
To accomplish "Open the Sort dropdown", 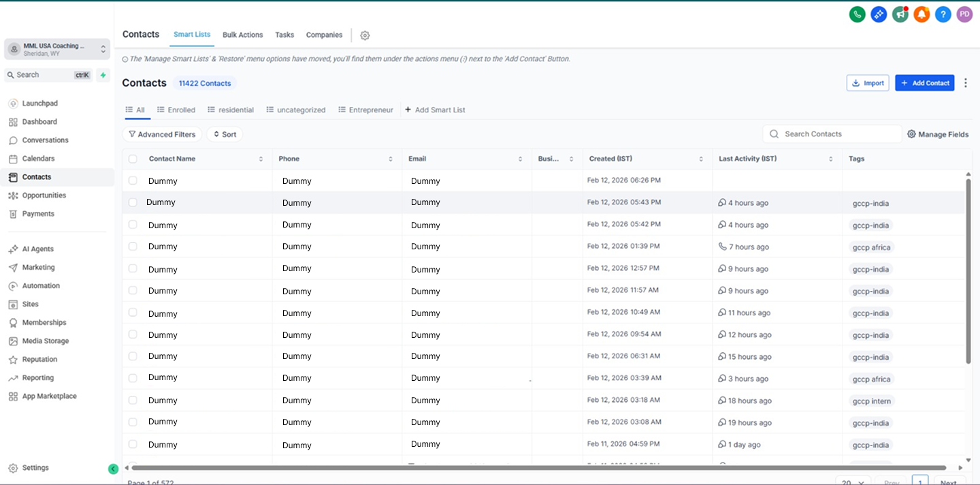I will 225,135.
